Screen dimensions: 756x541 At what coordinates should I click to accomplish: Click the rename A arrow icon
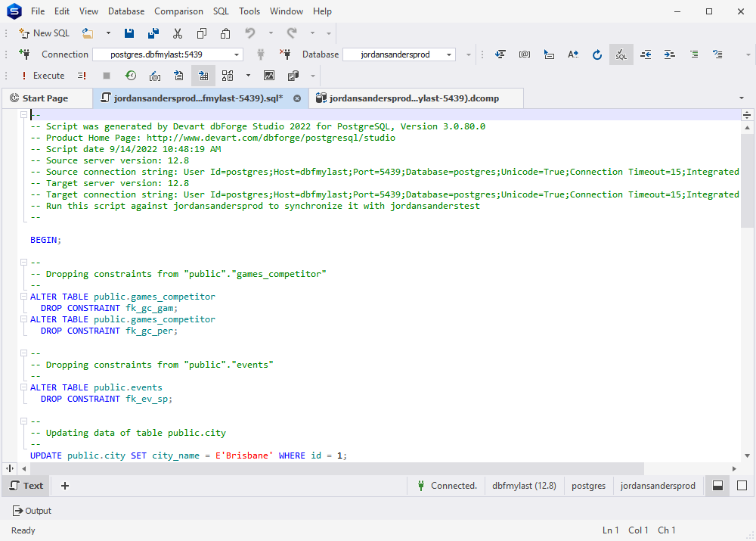[x=573, y=54]
